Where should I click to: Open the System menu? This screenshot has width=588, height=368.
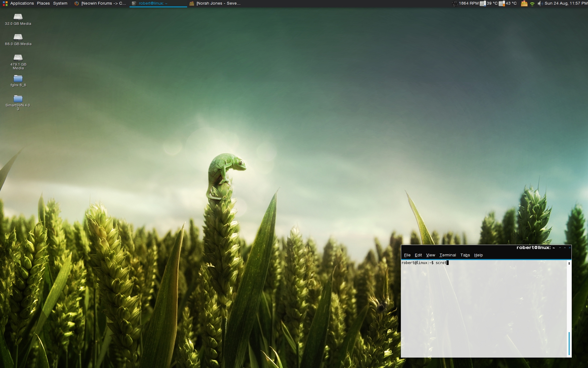click(x=60, y=3)
